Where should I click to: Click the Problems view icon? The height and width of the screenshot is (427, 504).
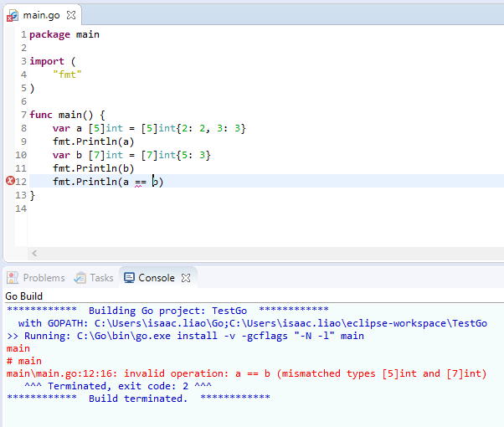click(x=13, y=278)
